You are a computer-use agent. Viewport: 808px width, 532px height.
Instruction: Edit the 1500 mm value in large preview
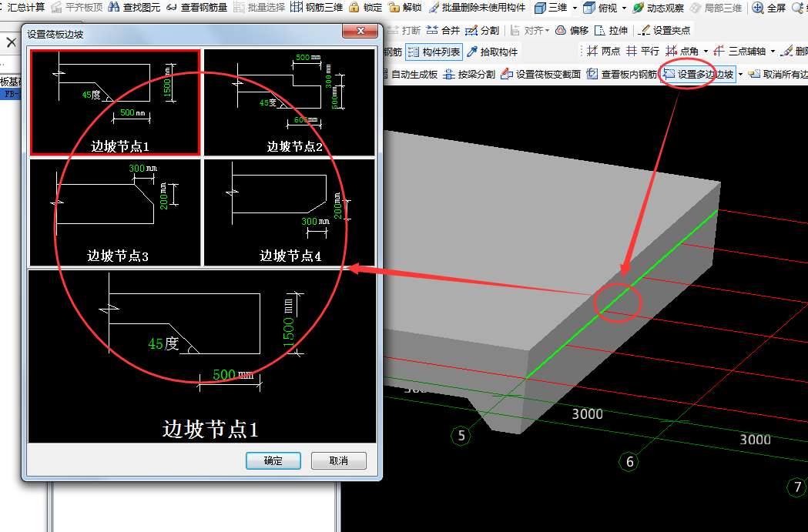(x=289, y=332)
